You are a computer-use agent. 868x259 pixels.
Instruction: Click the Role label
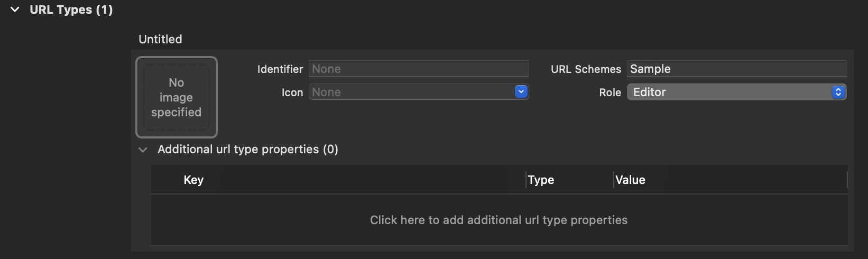(x=610, y=92)
